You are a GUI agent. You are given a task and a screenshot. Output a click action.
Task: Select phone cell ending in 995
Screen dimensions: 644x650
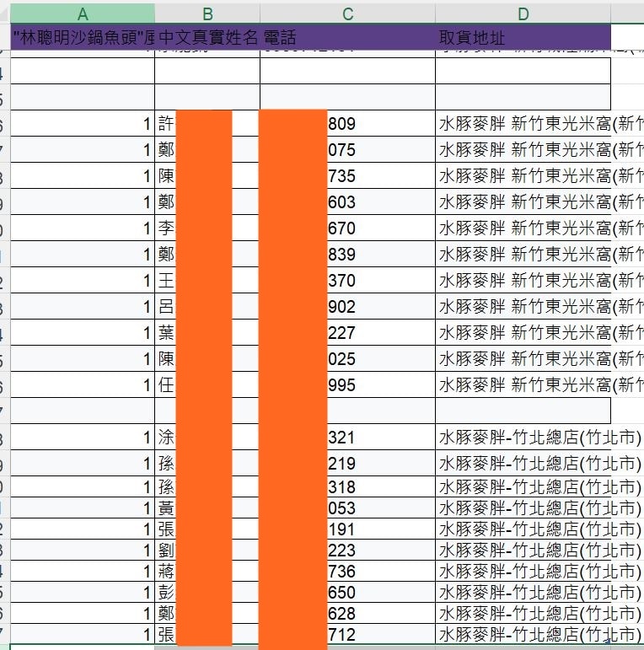[347, 384]
